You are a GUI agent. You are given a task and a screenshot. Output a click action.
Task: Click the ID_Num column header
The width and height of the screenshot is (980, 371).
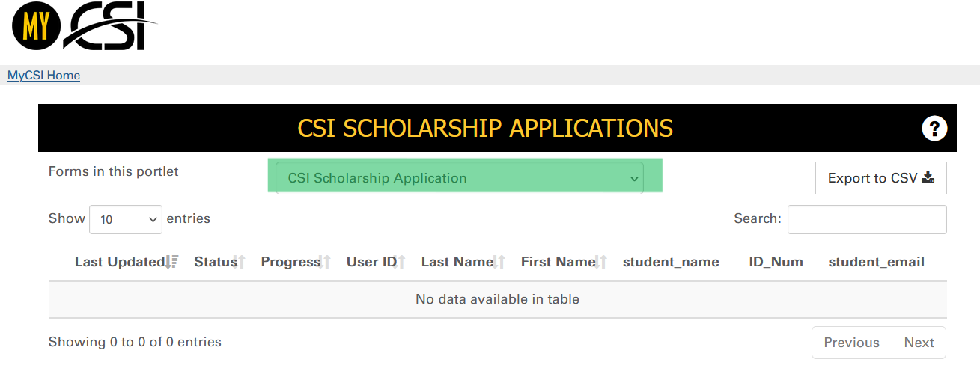click(776, 262)
